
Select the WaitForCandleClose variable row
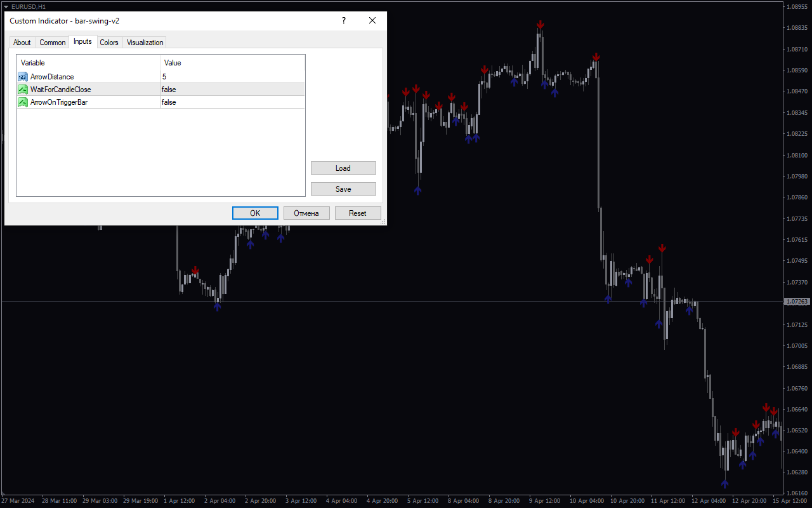(x=160, y=90)
